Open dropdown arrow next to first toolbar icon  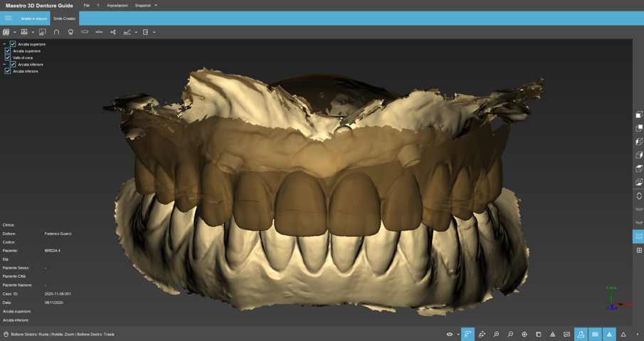15,32
